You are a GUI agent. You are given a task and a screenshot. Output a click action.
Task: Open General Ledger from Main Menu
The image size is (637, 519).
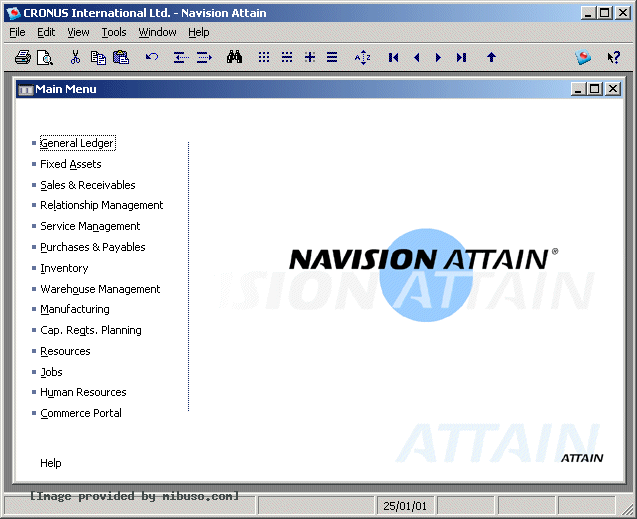pos(78,143)
